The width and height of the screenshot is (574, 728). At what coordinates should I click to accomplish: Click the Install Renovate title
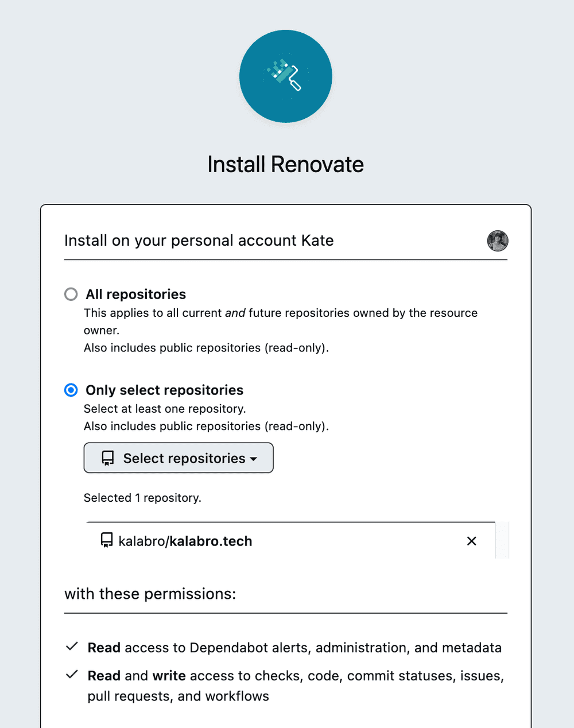coord(285,164)
